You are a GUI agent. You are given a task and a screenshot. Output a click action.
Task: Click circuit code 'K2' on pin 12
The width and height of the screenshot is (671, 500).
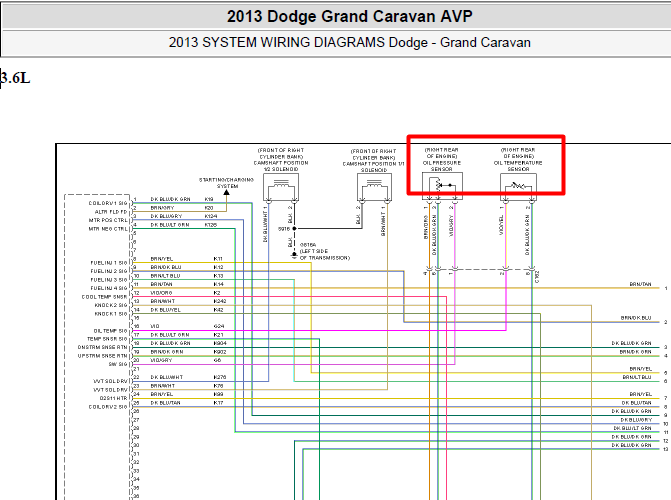click(x=217, y=293)
